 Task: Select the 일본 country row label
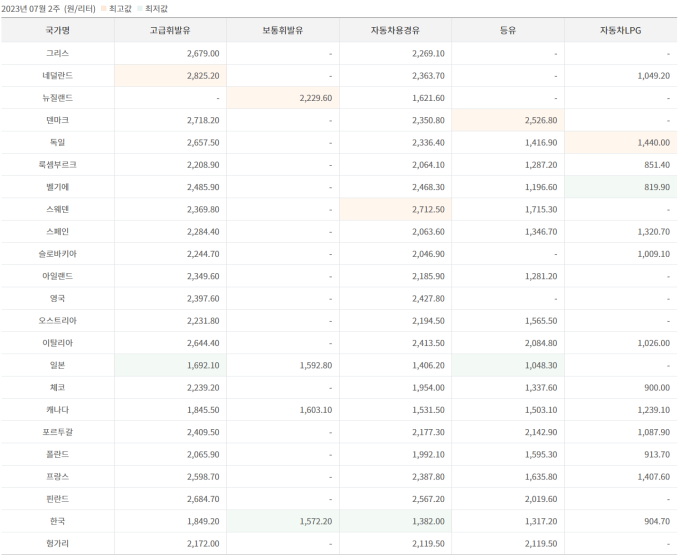pyautogui.click(x=57, y=365)
